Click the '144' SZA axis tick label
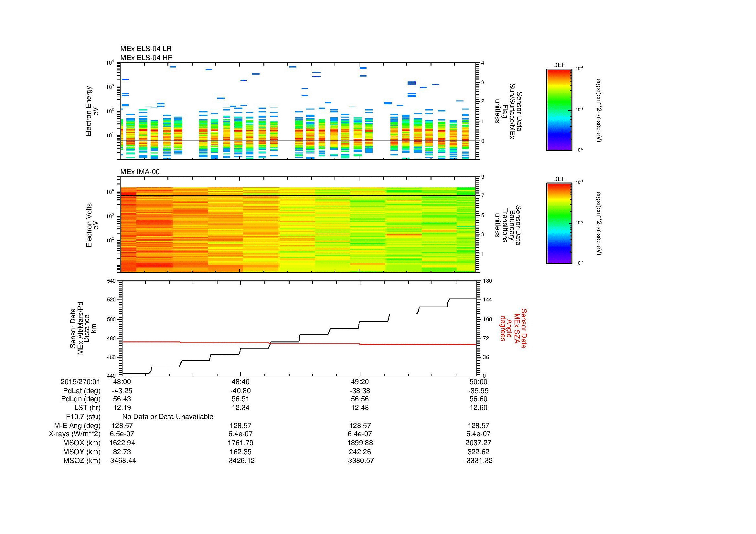Image resolution: width=756 pixels, height=534 pixels. tap(487, 300)
